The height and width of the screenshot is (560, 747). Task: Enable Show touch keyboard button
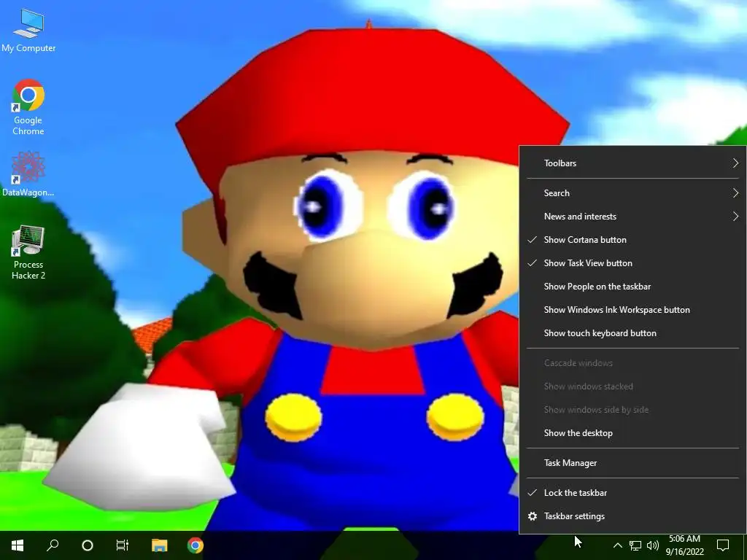coord(632,332)
